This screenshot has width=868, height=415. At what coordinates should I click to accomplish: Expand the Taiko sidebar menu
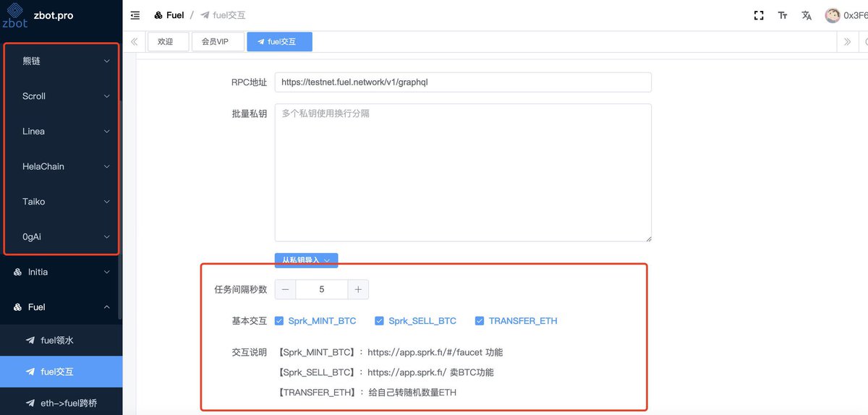pos(61,202)
